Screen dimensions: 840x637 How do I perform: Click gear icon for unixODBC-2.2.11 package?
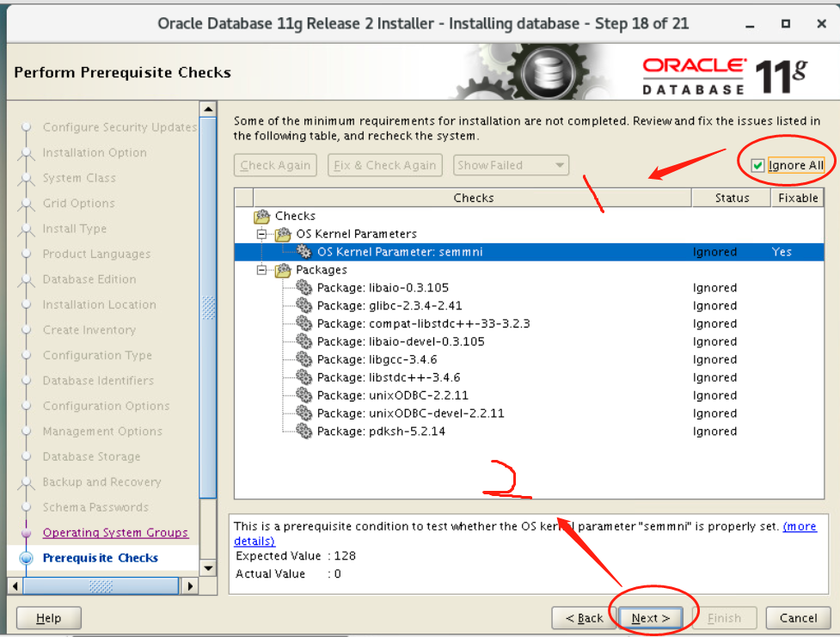[x=304, y=395]
